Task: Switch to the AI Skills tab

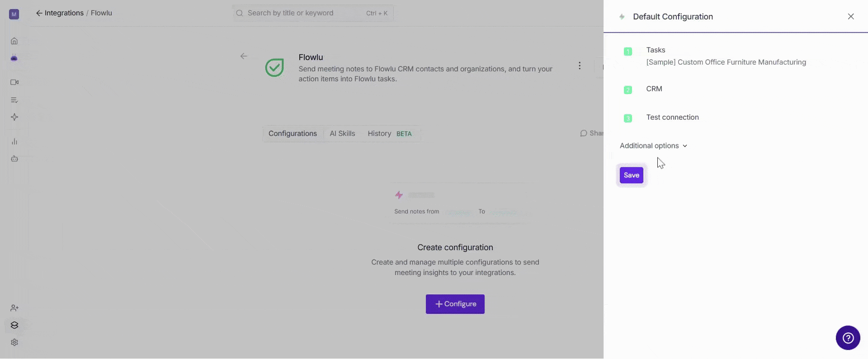Action: 342,134
